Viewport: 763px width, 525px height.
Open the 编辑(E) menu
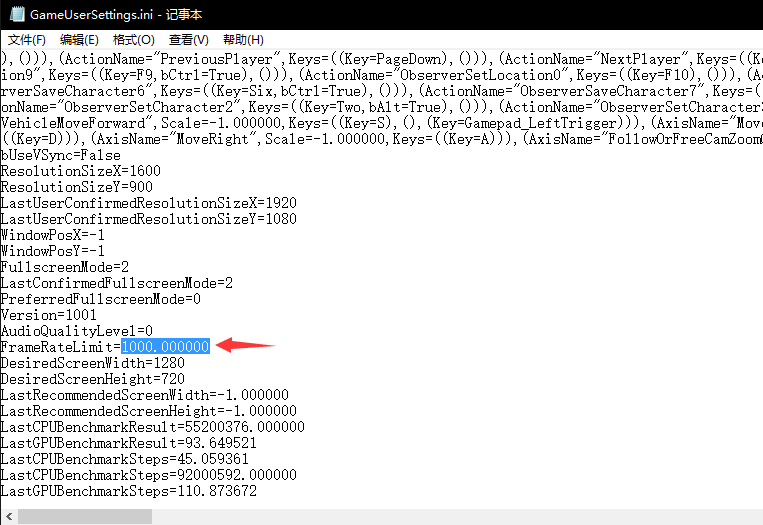point(79,40)
